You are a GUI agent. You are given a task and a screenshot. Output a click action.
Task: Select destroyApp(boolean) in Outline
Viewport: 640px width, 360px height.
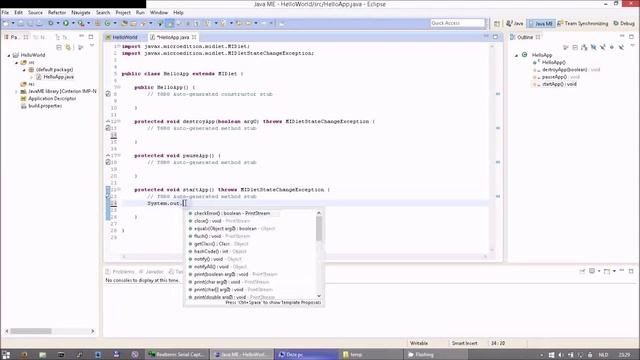[x=567, y=70]
